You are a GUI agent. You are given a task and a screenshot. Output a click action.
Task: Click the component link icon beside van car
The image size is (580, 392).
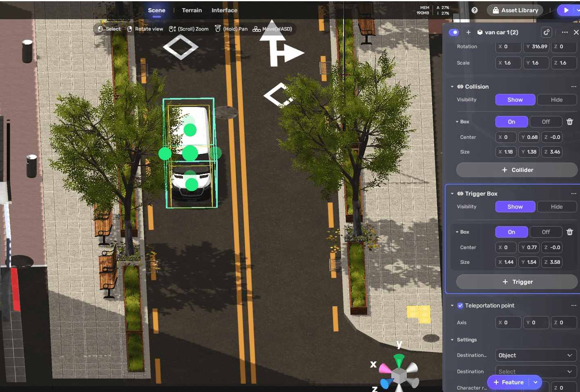click(x=546, y=32)
